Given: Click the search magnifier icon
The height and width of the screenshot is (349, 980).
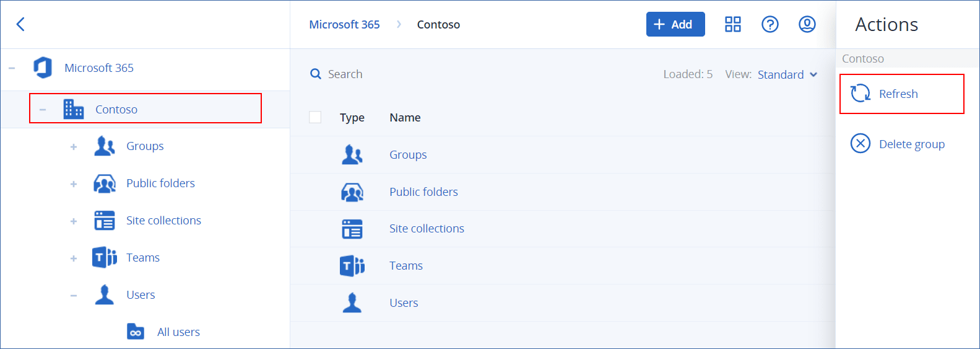Looking at the screenshot, I should [x=316, y=74].
